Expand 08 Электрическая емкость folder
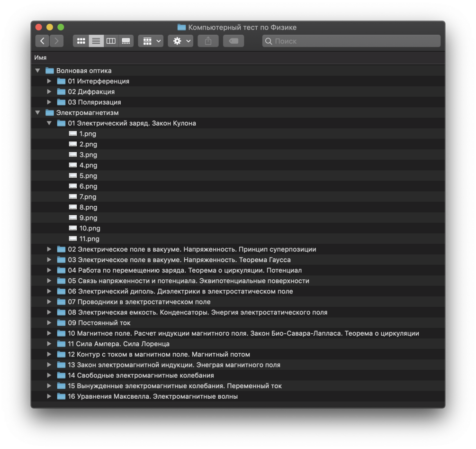Viewport: 476px width, 449px height. click(49, 312)
